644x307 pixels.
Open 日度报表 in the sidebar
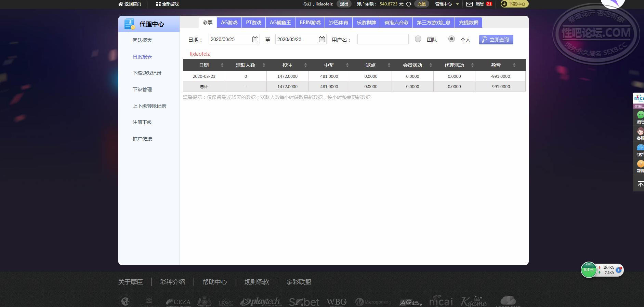[x=142, y=57]
